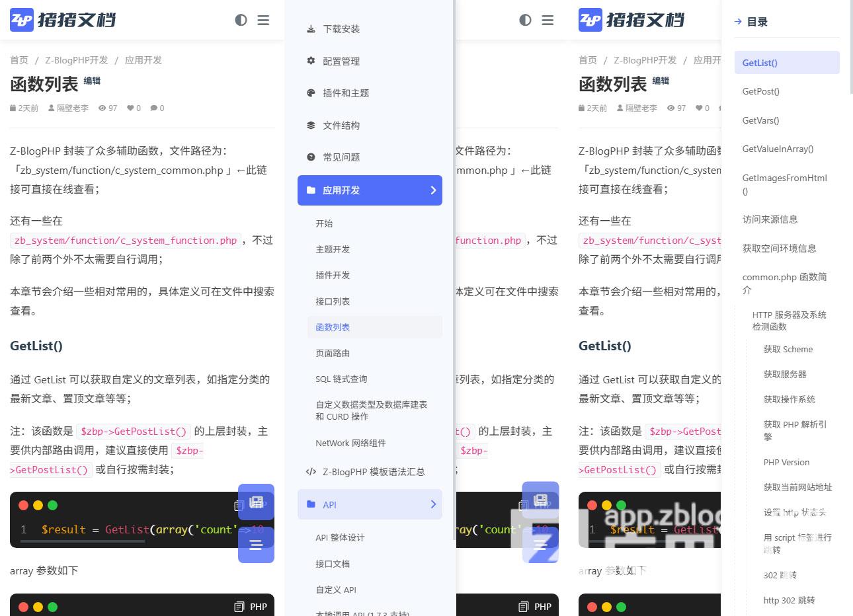Viewport: 853px width, 616px height.
Task: Navigate home via the 首页 breadcrumb
Action: [x=19, y=60]
